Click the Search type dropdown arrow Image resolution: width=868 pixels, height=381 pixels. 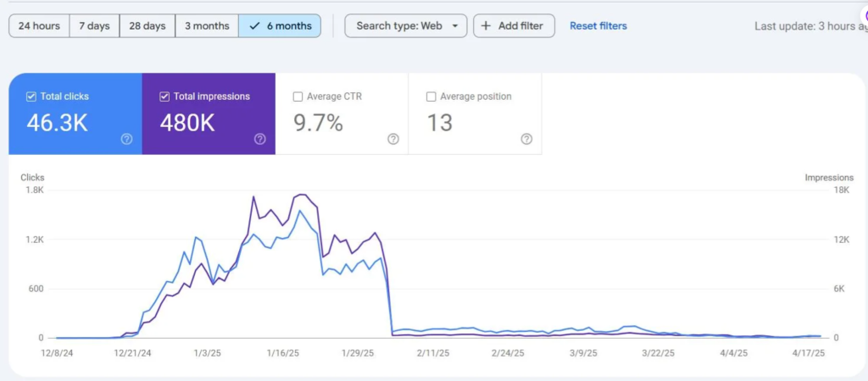454,26
